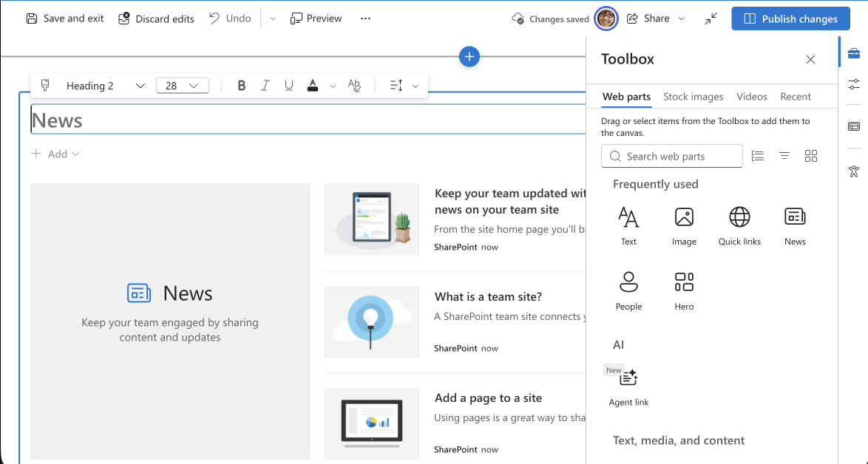Open the lightbulb article thumbnail
Image resolution: width=868 pixels, height=464 pixels.
point(372,322)
